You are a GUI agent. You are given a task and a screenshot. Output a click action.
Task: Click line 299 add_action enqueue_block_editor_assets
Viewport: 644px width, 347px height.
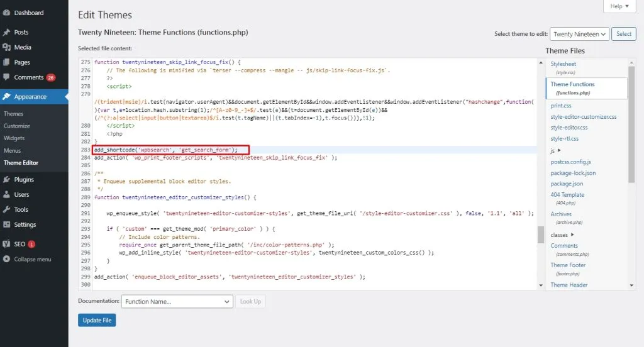(230, 277)
